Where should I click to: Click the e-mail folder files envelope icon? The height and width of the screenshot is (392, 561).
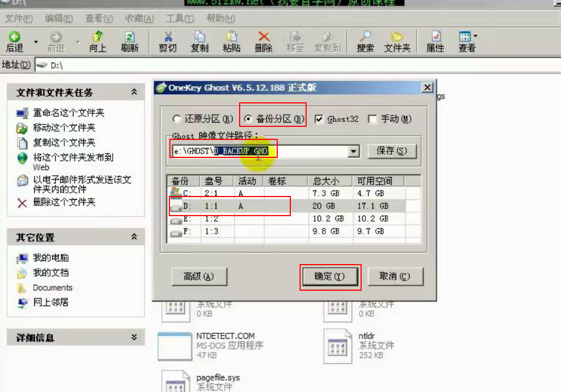pyautogui.click(x=22, y=181)
